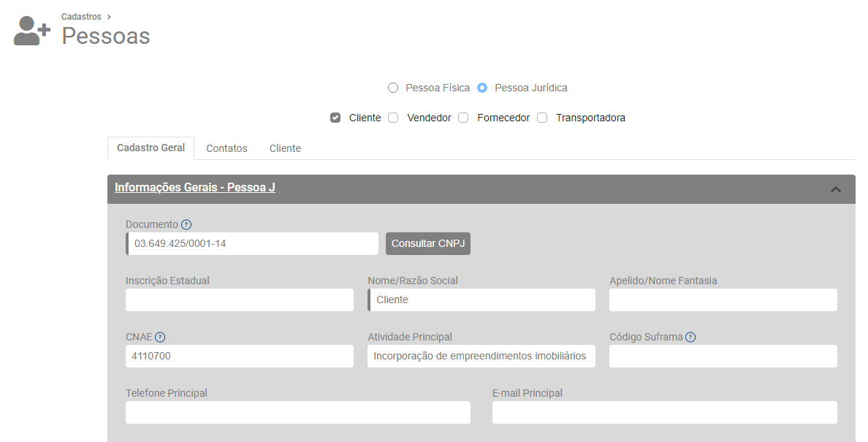
Task: Check the Transportadora checkbox
Action: [x=542, y=118]
